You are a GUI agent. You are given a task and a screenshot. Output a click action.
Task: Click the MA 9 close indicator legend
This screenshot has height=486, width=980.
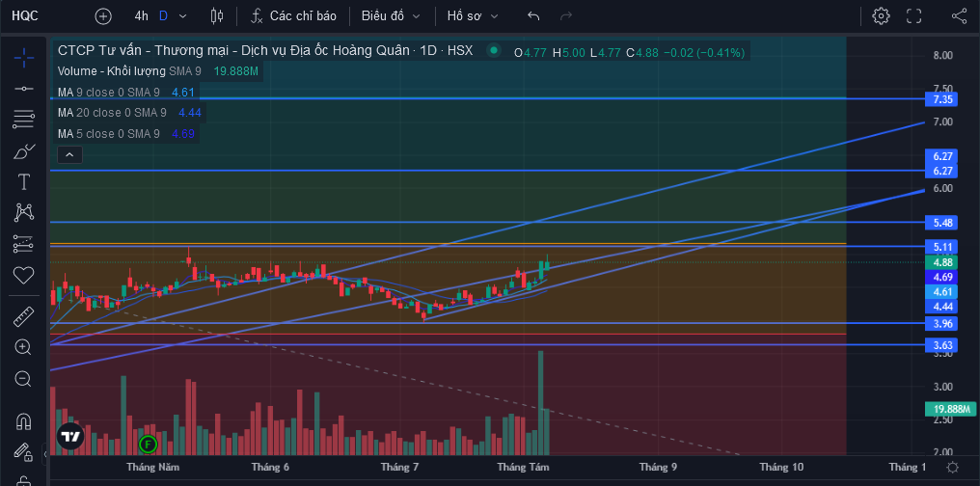(x=108, y=93)
